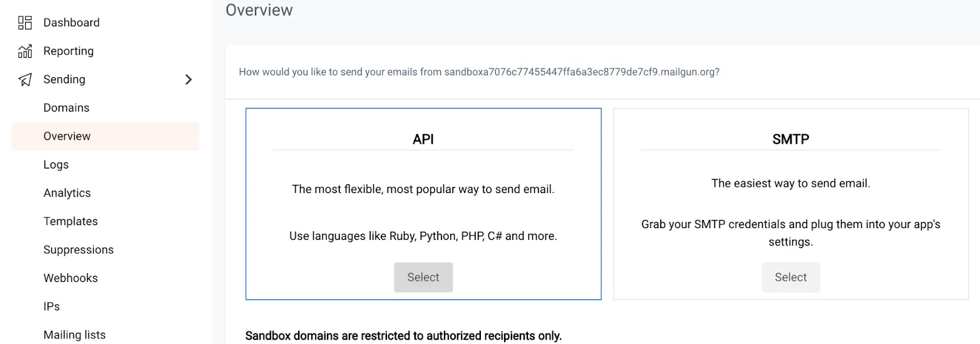Open the Reporting menu item
980x344 pixels.
pos(68,51)
